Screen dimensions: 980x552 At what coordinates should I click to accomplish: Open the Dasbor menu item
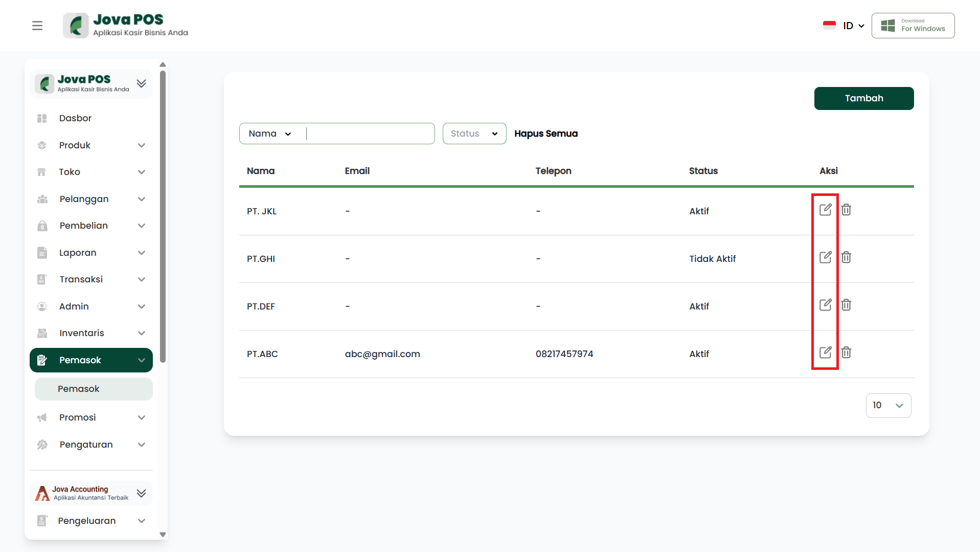[75, 118]
